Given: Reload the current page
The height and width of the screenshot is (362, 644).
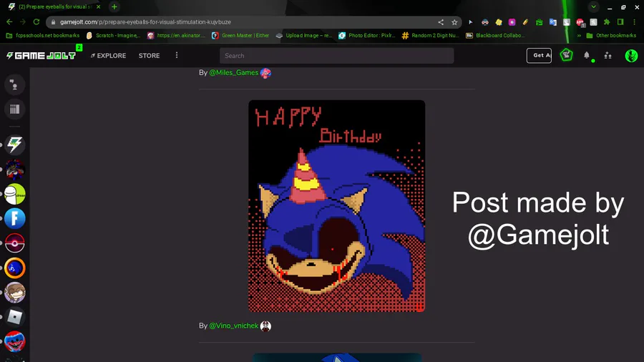Looking at the screenshot, I should click(36, 21).
